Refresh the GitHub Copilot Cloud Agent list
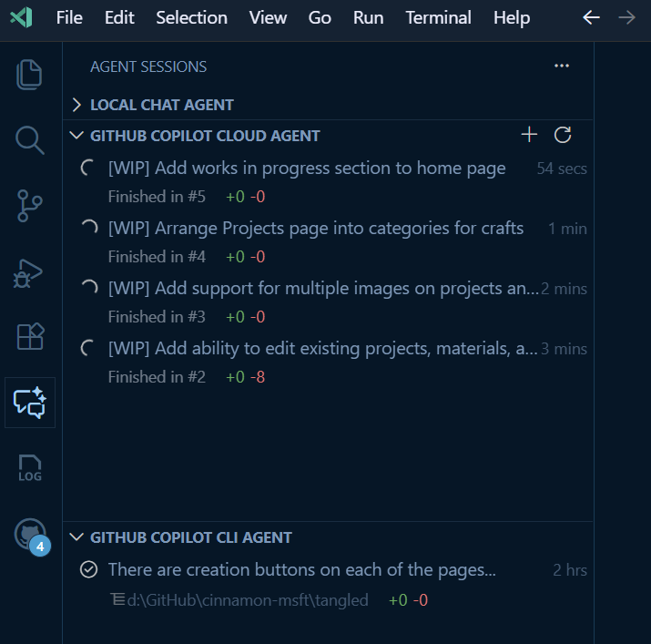The width and height of the screenshot is (651, 644). coord(563,135)
